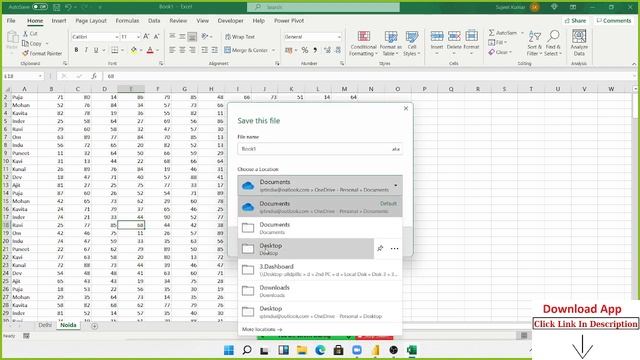640x360 pixels.
Task: Click the Increase Indent icon
Action: coord(214,50)
